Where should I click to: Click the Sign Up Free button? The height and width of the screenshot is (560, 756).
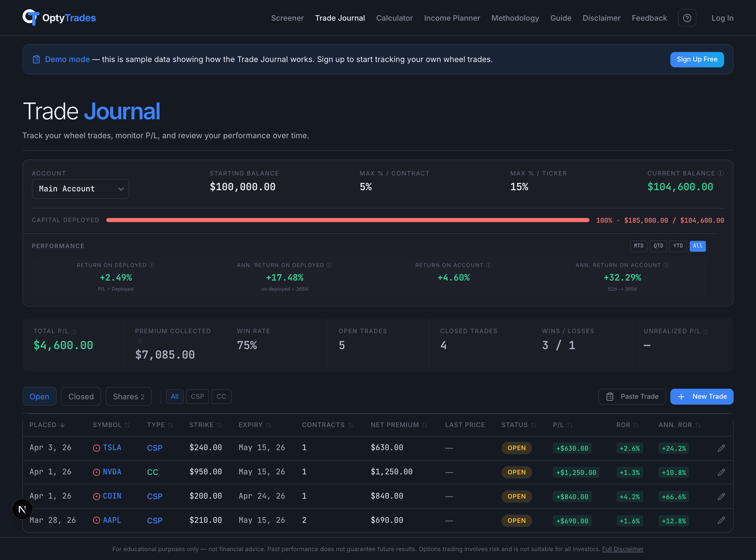697,59
